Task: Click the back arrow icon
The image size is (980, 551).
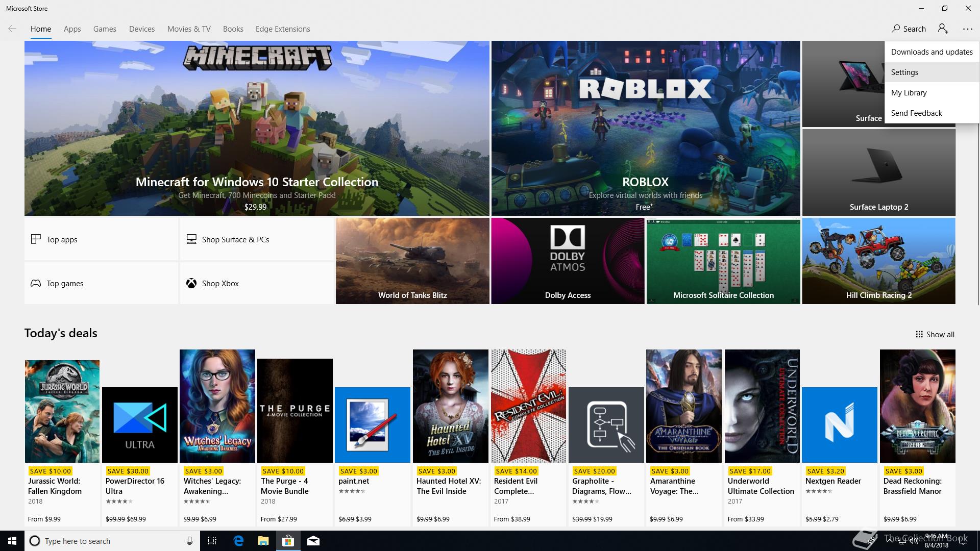Action: [12, 29]
